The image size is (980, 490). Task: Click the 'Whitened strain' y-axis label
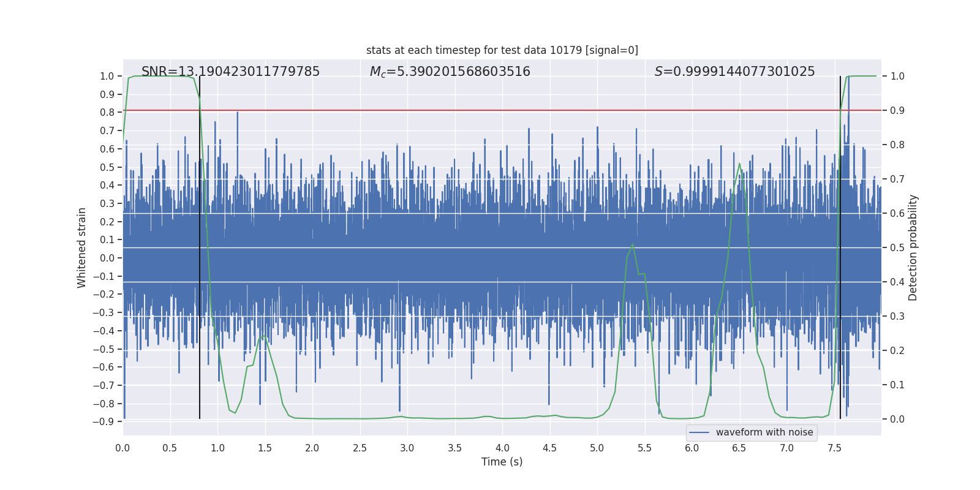pos(82,247)
